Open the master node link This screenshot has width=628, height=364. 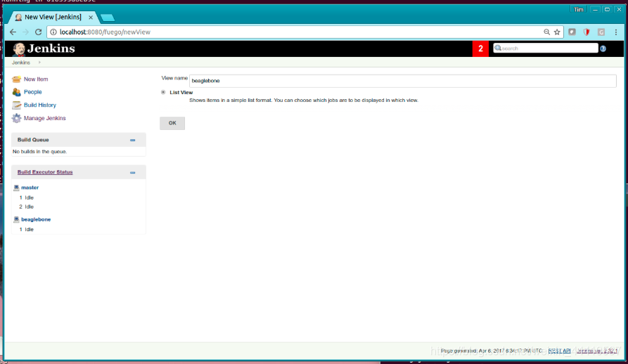(x=30, y=188)
